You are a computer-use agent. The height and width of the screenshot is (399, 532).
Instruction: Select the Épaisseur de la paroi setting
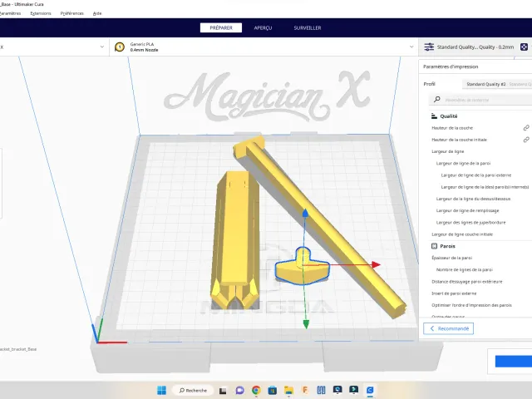(451, 258)
